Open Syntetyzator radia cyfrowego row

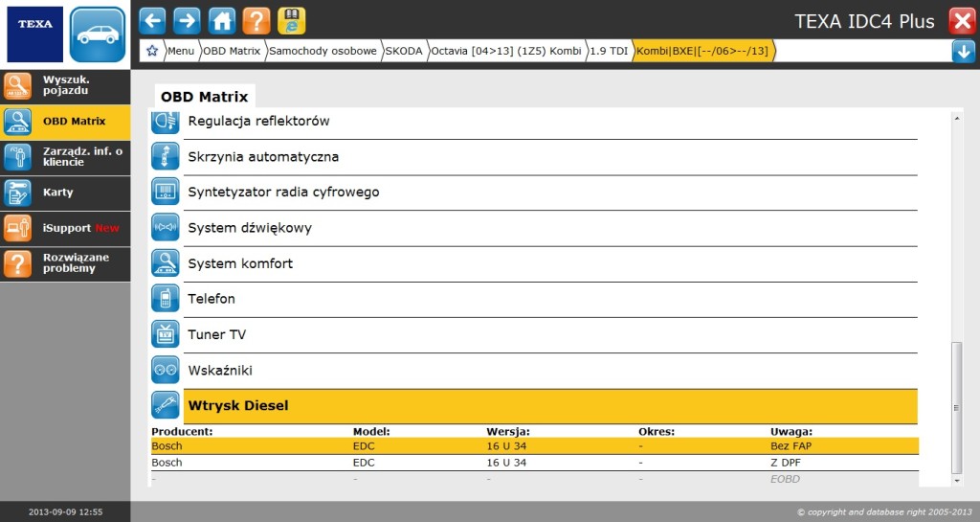pos(550,193)
